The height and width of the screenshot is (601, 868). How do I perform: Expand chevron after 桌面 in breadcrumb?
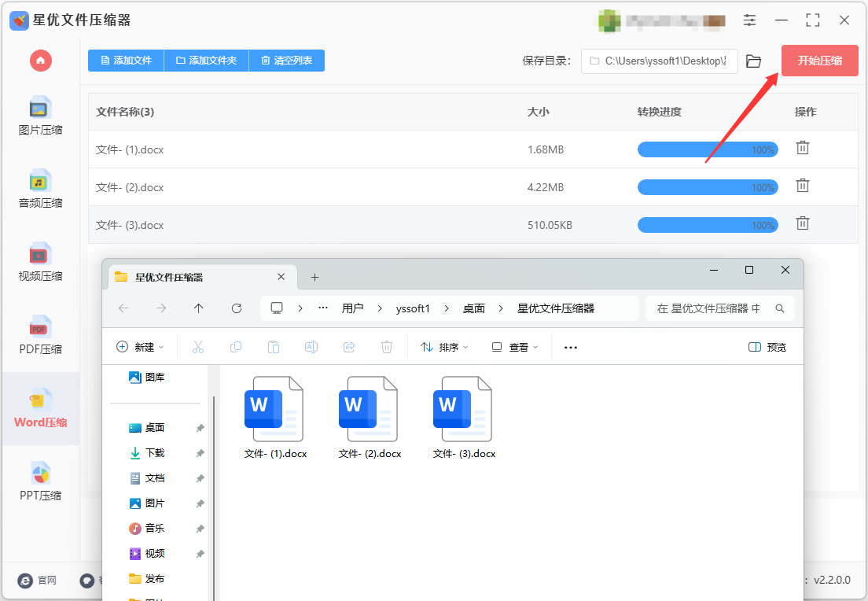tap(500, 308)
